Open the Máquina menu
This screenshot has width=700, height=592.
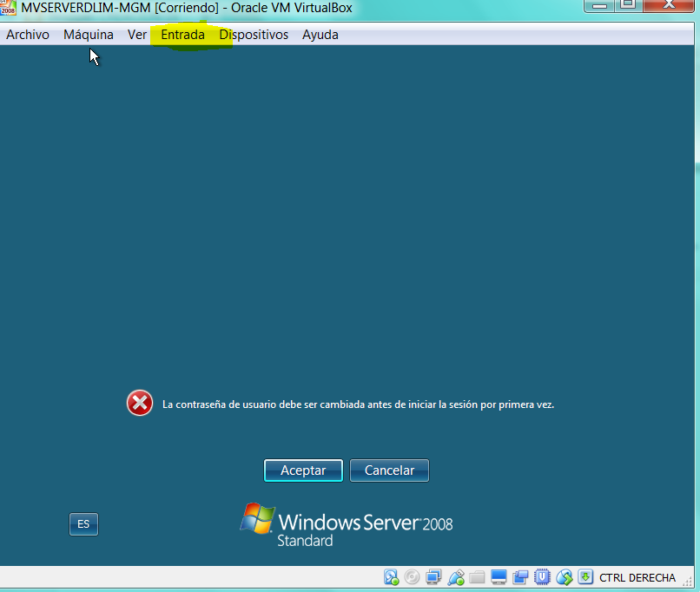point(88,35)
